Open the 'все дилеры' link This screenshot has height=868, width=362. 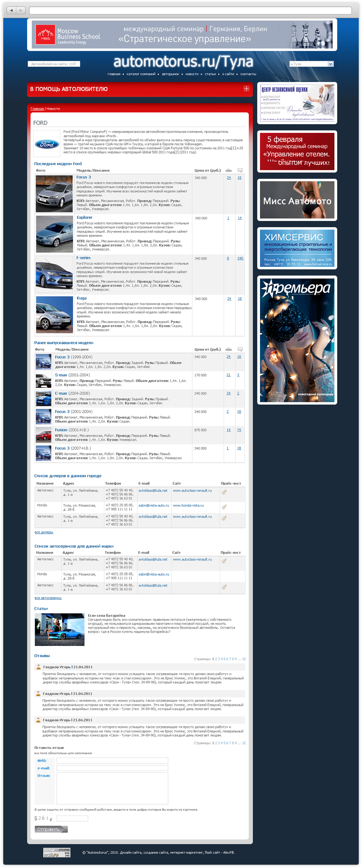(44, 532)
